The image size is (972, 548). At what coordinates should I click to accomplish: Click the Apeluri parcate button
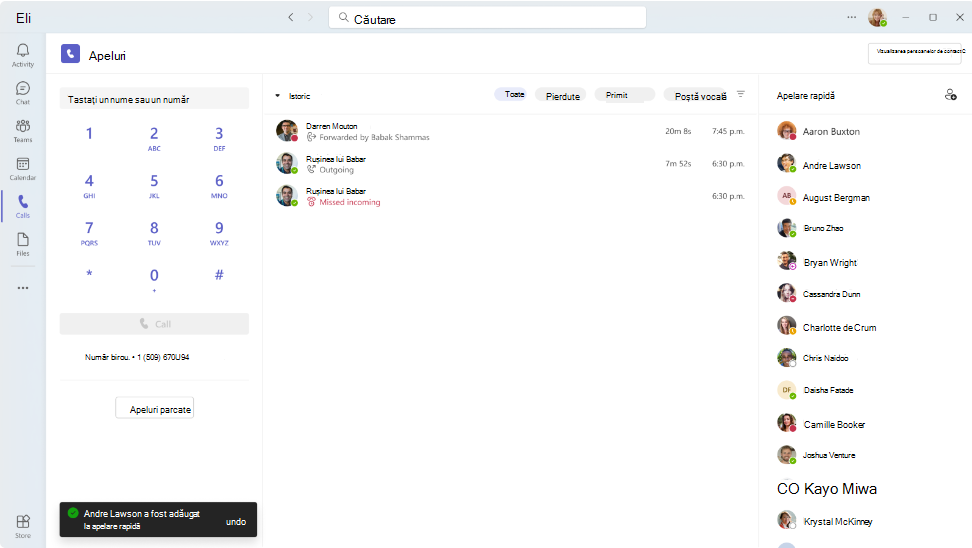point(155,409)
